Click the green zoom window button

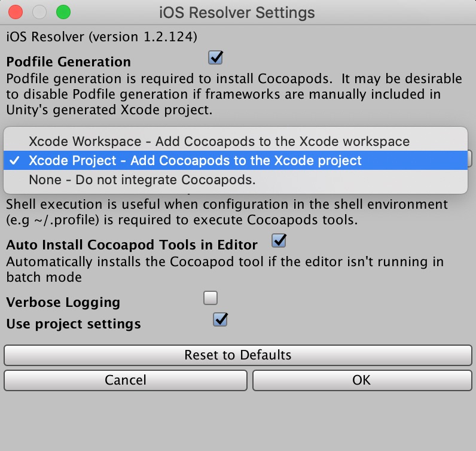coord(62,11)
